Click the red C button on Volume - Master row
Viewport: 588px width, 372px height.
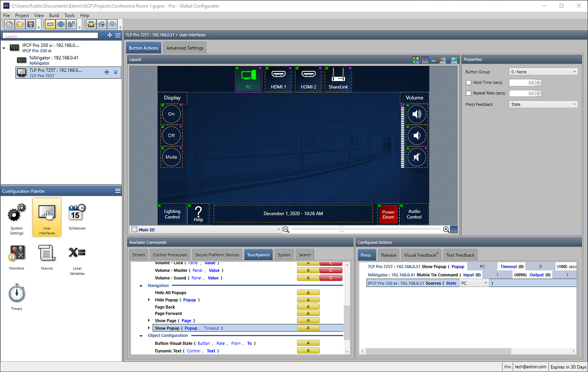pyautogui.click(x=331, y=270)
